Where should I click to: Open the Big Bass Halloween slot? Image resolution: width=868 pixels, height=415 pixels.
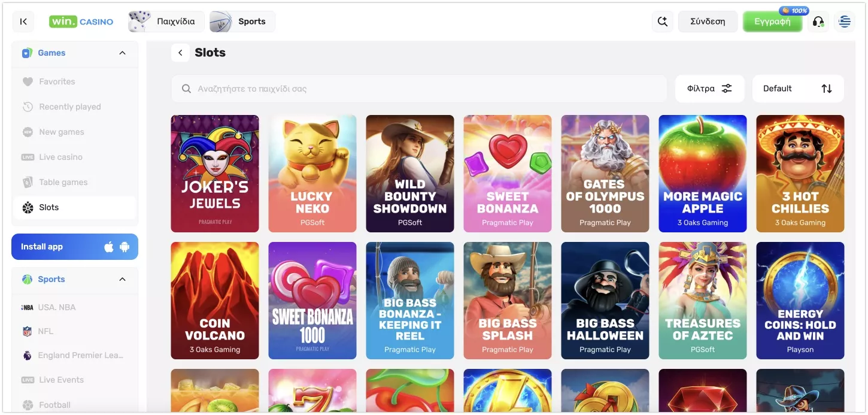(x=605, y=301)
